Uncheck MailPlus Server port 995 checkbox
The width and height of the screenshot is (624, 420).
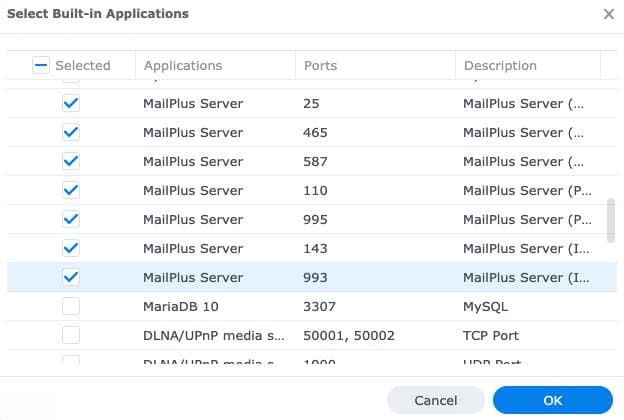tap(71, 219)
